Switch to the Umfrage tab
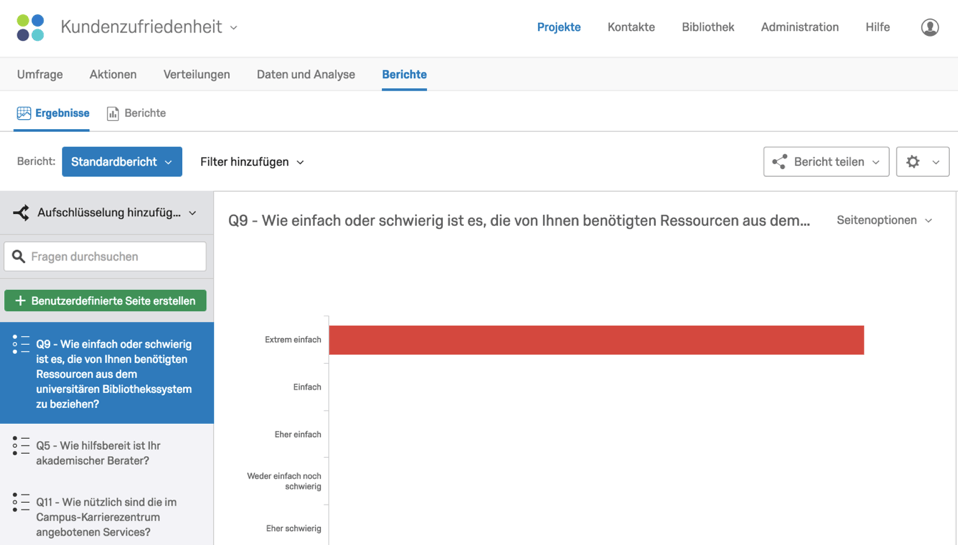Image resolution: width=958 pixels, height=545 pixels. pyautogui.click(x=40, y=75)
